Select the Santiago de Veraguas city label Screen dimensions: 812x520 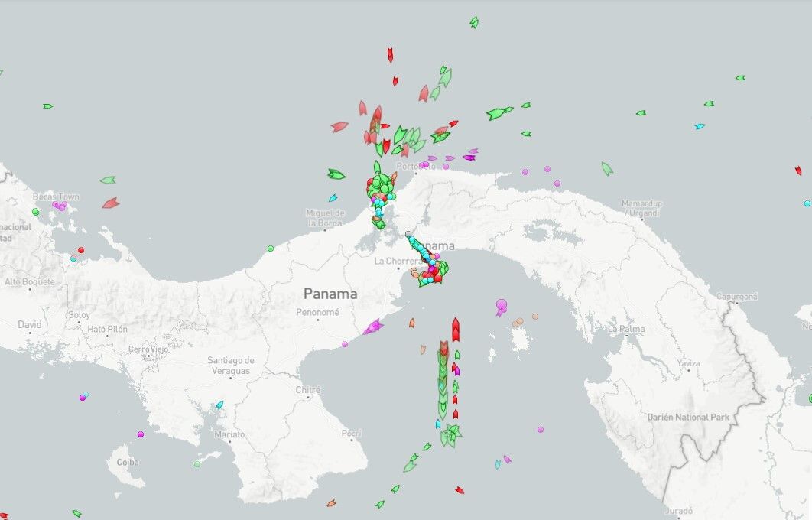click(229, 365)
